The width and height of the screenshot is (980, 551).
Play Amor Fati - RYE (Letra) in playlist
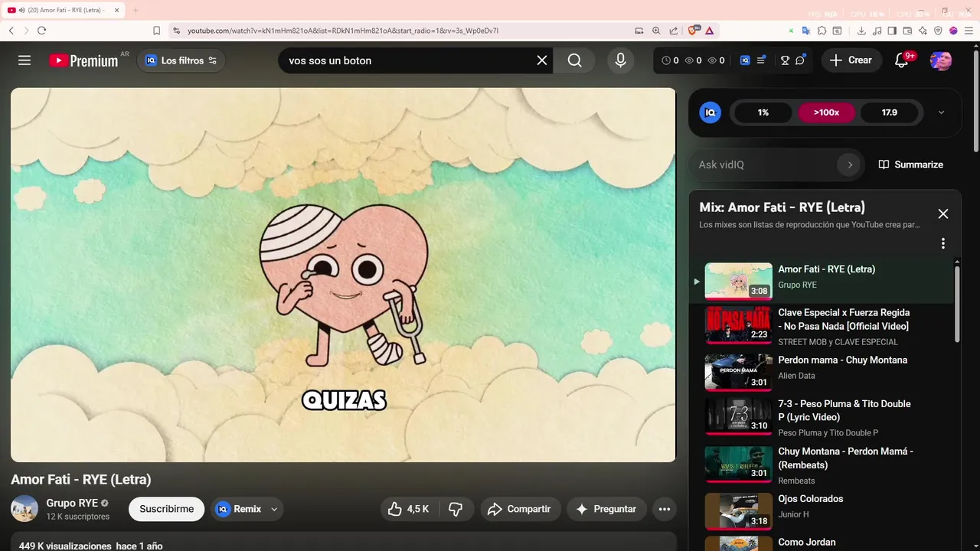tap(823, 280)
